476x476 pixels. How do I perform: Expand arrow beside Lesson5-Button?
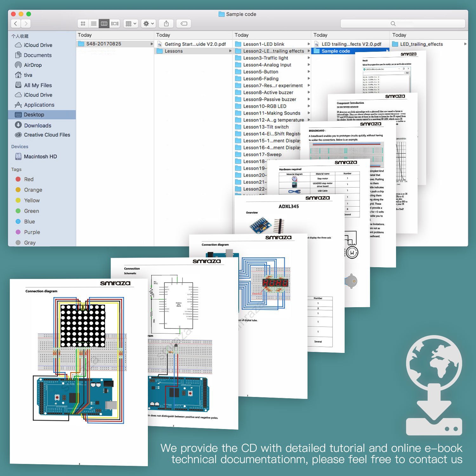tap(309, 72)
